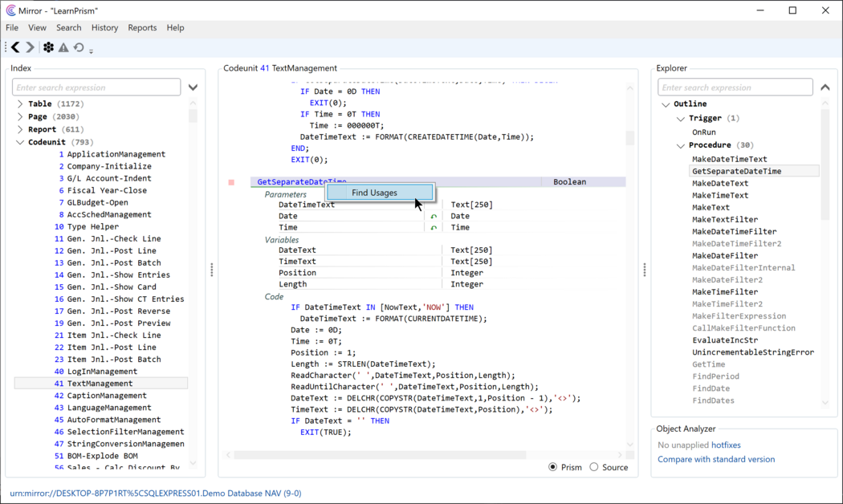
Task: Select codeunit 41 TextManagement
Action: point(101,384)
